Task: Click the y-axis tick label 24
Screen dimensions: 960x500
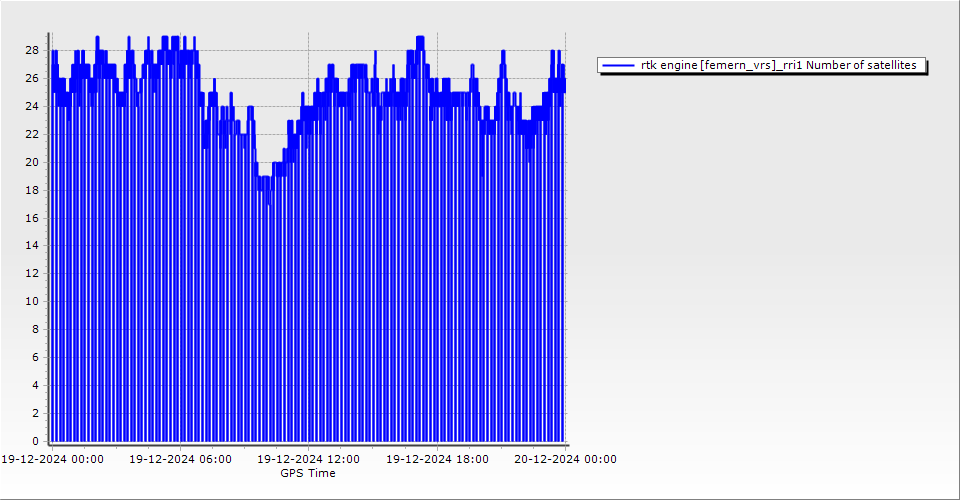Action: click(x=32, y=106)
